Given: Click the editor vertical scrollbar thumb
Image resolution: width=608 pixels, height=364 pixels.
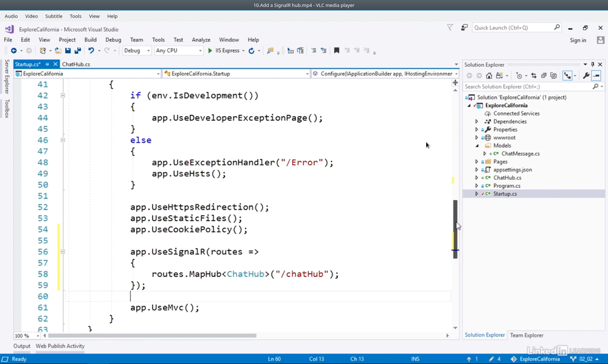Looking at the screenshot, I should tap(455, 228).
